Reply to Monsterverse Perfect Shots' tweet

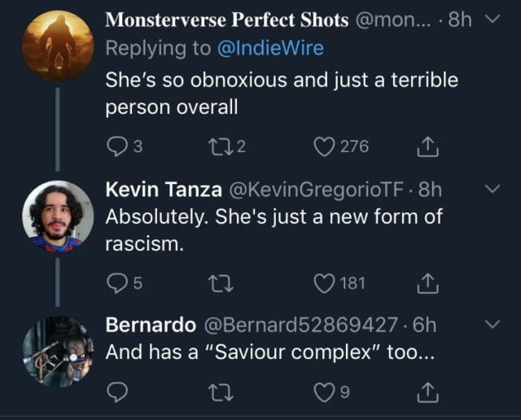pyautogui.click(x=117, y=147)
